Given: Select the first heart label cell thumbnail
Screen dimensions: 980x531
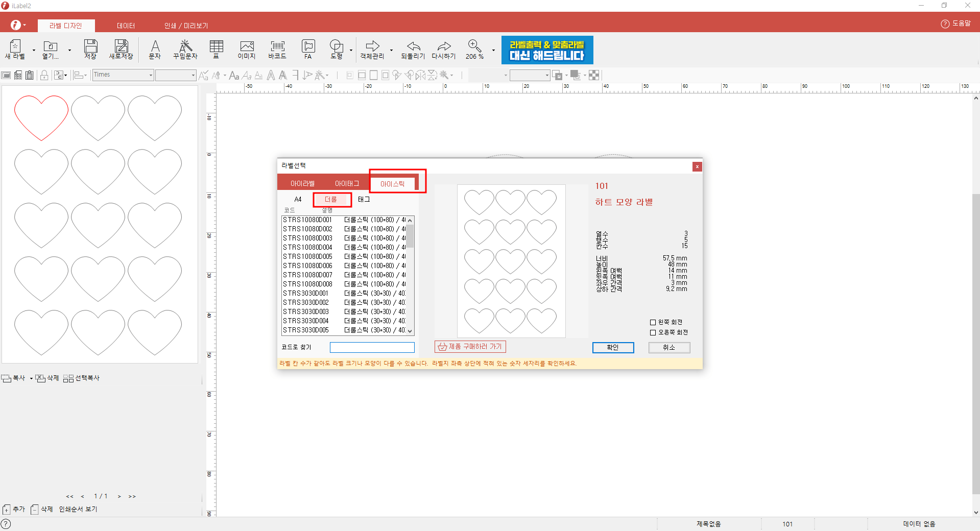Looking at the screenshot, I should pos(41,118).
